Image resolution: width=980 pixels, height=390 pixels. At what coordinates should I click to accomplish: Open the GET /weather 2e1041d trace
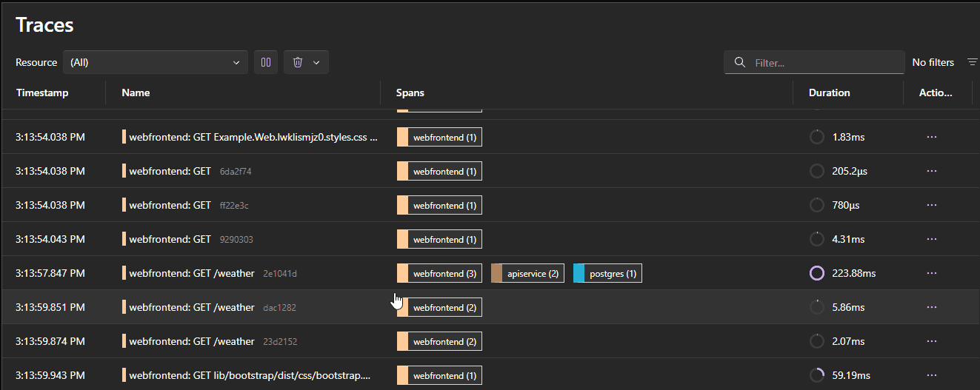click(x=192, y=273)
